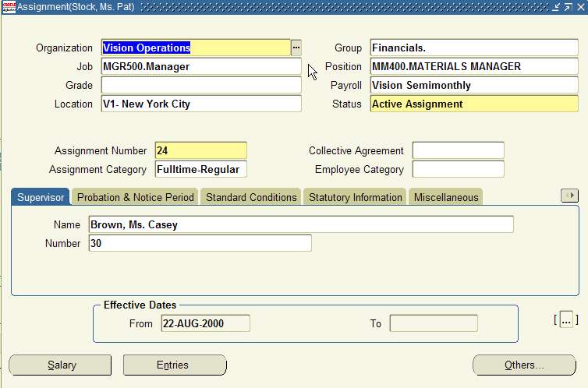Viewport: 588px width, 388px height.
Task: Click the Payroll field Vision Semimonthly
Action: (473, 85)
